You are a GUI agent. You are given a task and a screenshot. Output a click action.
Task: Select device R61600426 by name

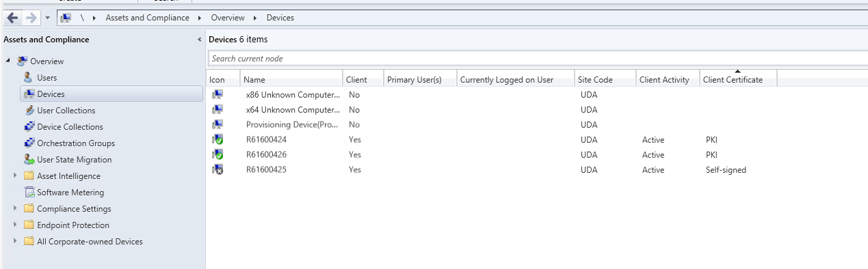point(266,155)
